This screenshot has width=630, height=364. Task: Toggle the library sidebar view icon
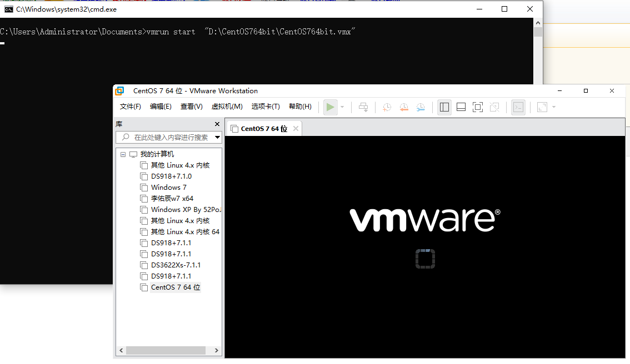click(444, 107)
